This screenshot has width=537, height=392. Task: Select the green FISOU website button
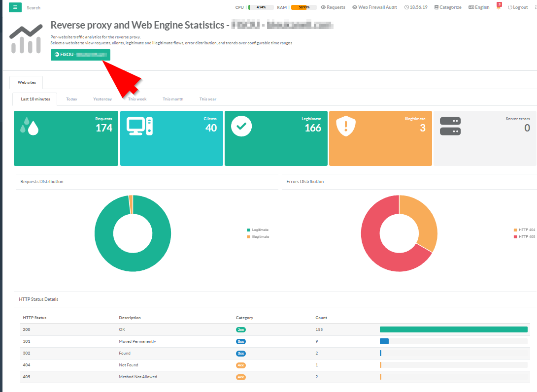click(x=80, y=55)
